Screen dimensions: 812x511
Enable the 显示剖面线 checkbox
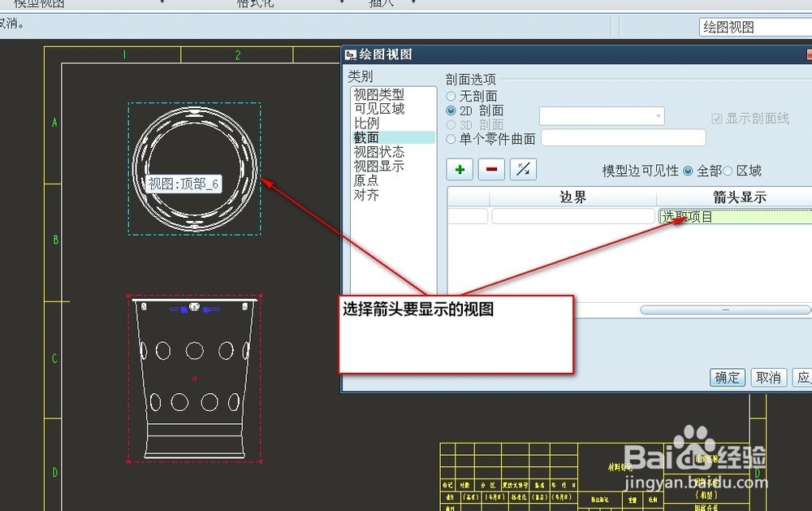(718, 117)
